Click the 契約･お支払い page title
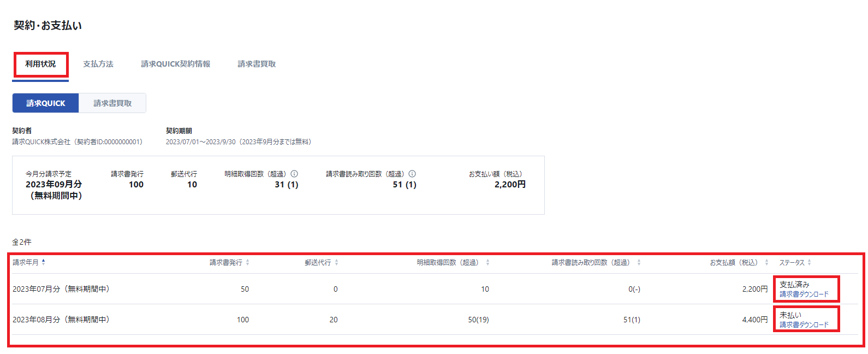This screenshot has height=354, width=868. tap(47, 26)
